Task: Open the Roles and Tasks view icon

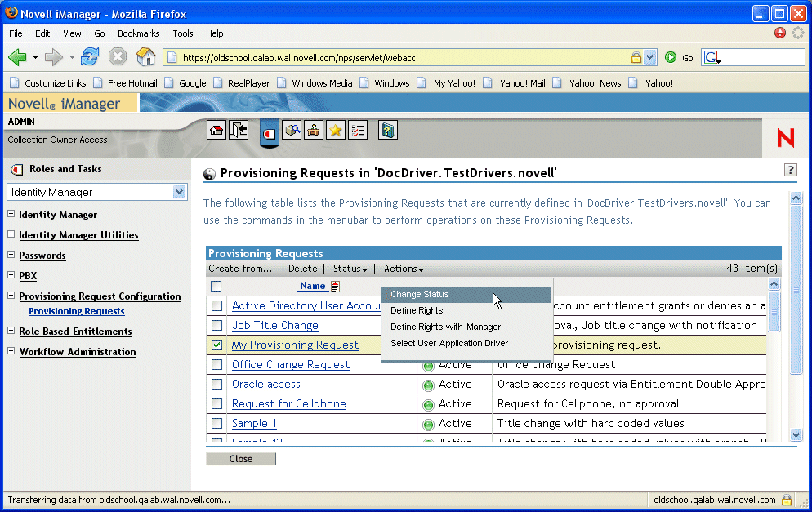Action: [x=270, y=134]
